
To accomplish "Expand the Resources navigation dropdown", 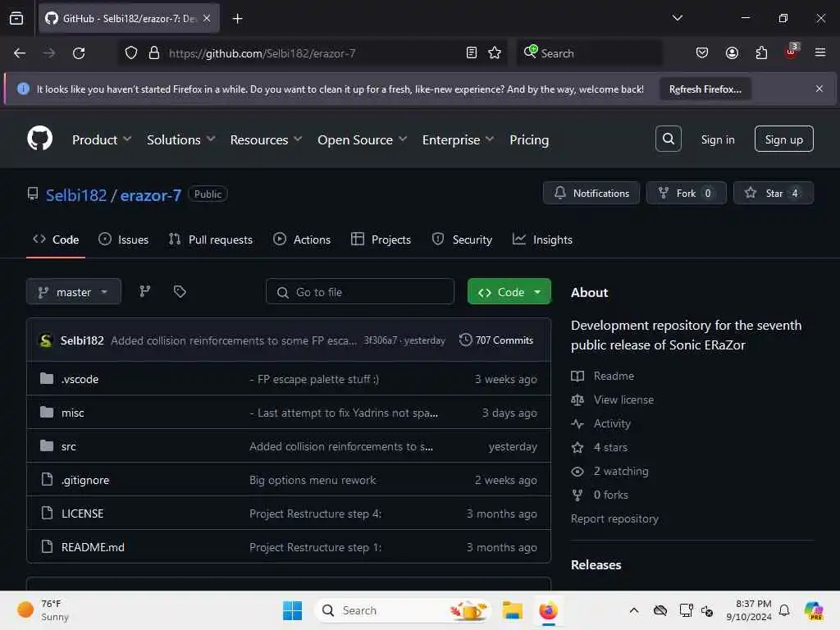I will (267, 139).
